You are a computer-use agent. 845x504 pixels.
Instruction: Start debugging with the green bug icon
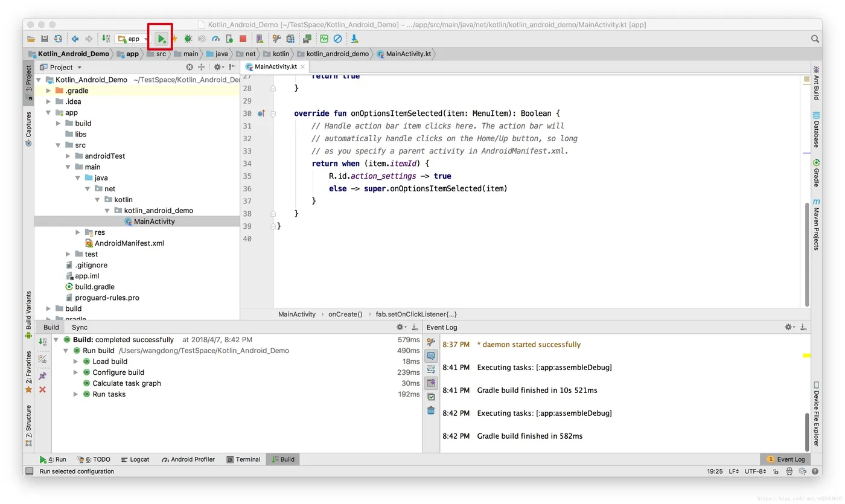pos(188,39)
